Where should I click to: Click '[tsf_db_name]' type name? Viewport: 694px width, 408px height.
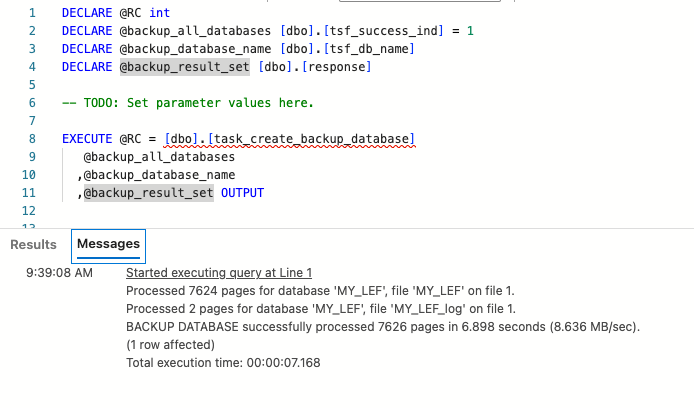point(369,49)
